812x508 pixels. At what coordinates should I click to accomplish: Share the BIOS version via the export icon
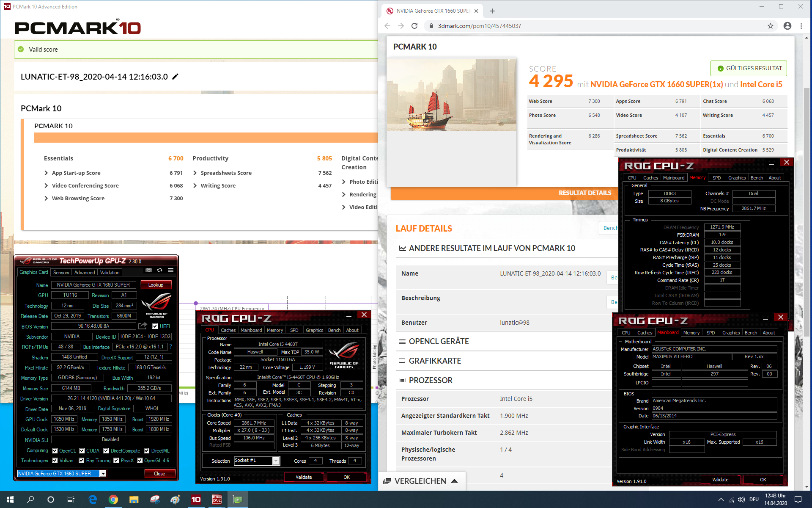coord(143,326)
